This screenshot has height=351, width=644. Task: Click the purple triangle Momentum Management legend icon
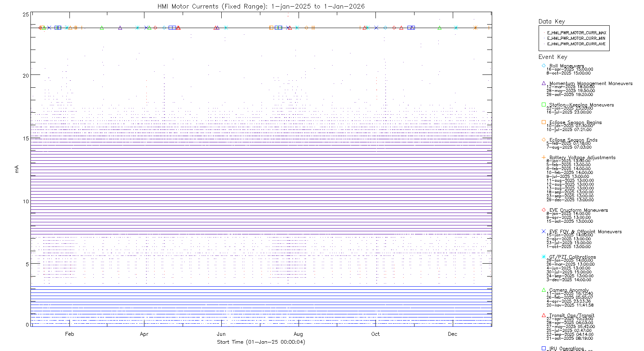coord(543,83)
